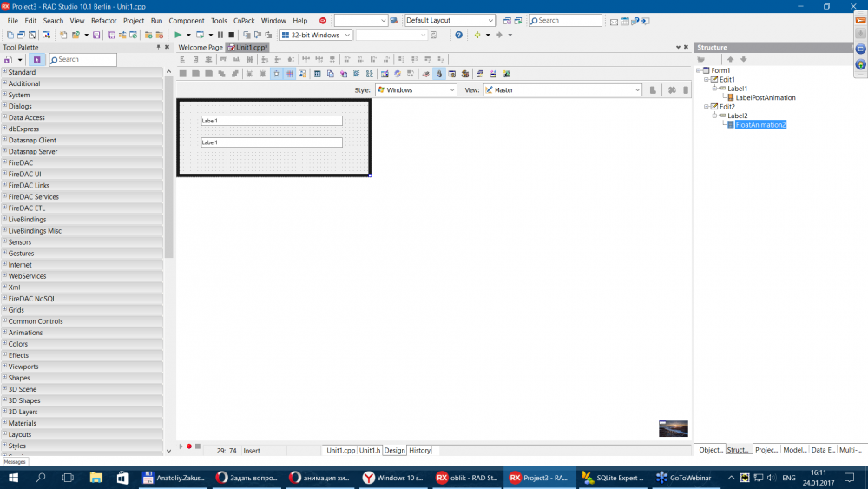Click the orange arrow button on the side recorder bar

coord(861,20)
